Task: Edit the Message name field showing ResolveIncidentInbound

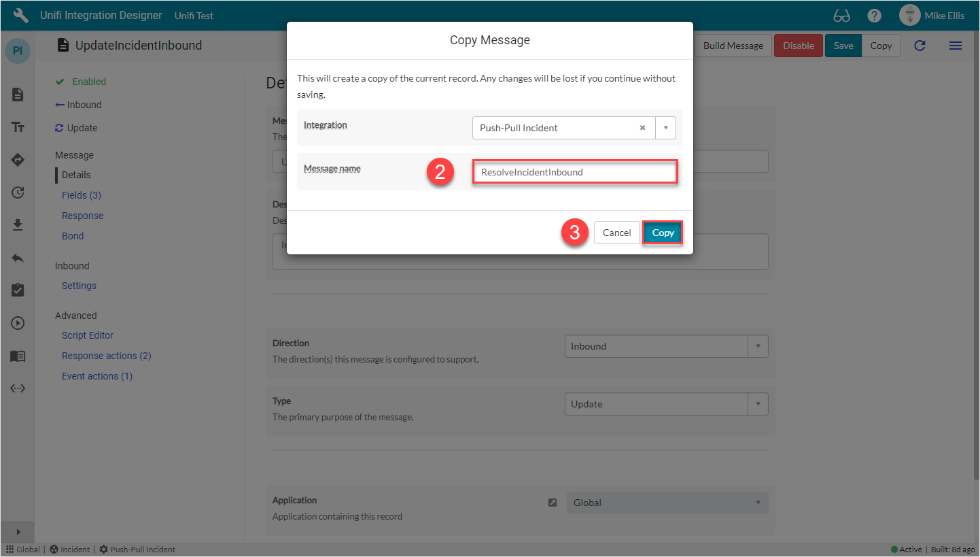Action: coord(574,172)
